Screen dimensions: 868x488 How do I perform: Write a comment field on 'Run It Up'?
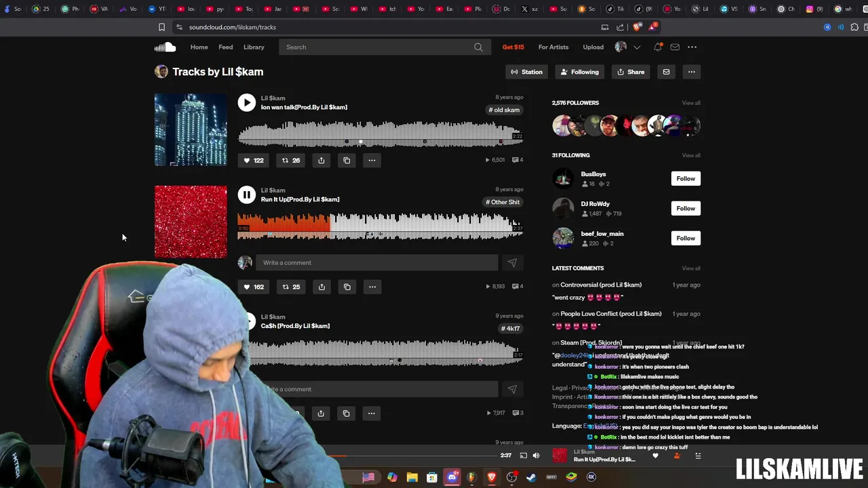tap(377, 262)
